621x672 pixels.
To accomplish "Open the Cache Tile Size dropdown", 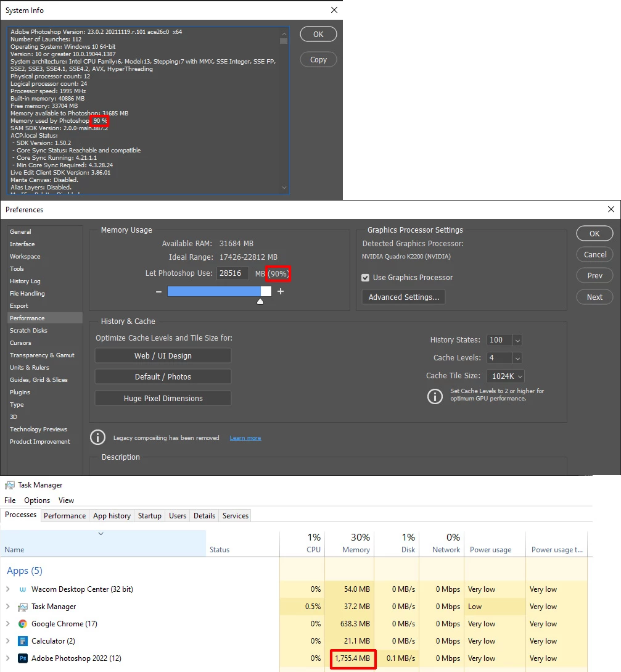I will (x=505, y=376).
